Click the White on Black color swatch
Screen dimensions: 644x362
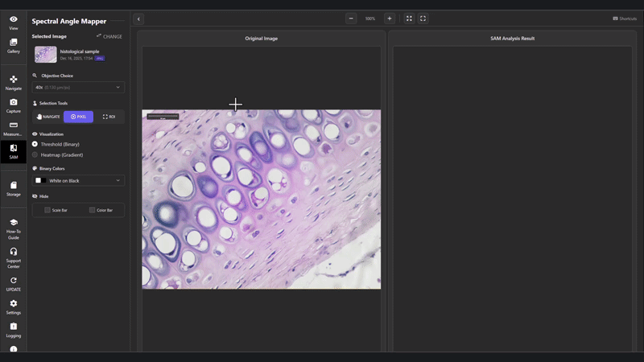tap(41, 180)
